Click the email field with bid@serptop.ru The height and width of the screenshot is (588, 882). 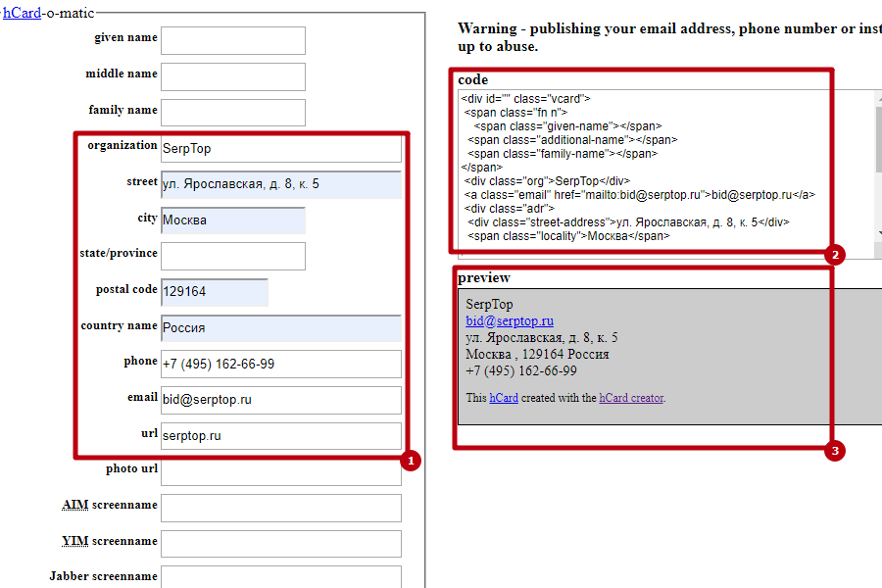[280, 400]
